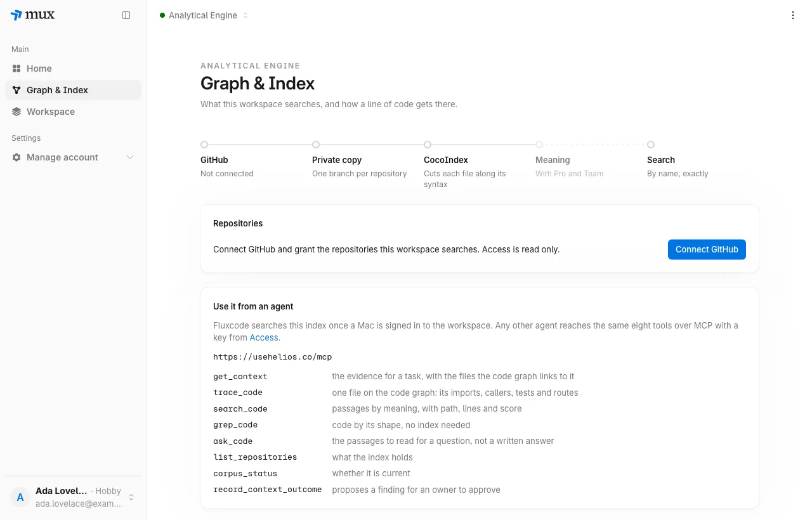
Task: Collapse the sidebar with the panel icon
Action: point(126,15)
